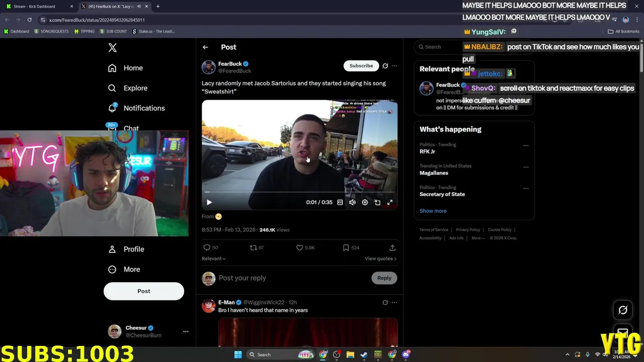Enter video fullscreen
Viewport: 644px width, 362px height.
[x=390, y=202]
